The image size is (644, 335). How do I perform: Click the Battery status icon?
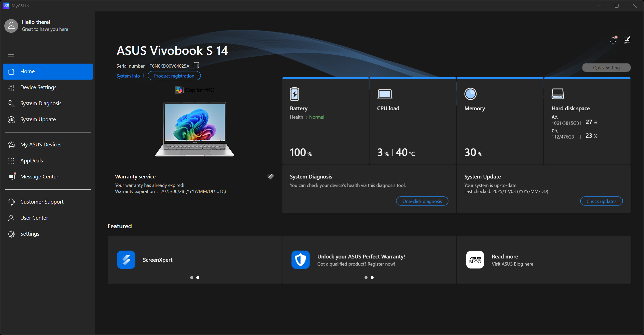(x=295, y=94)
